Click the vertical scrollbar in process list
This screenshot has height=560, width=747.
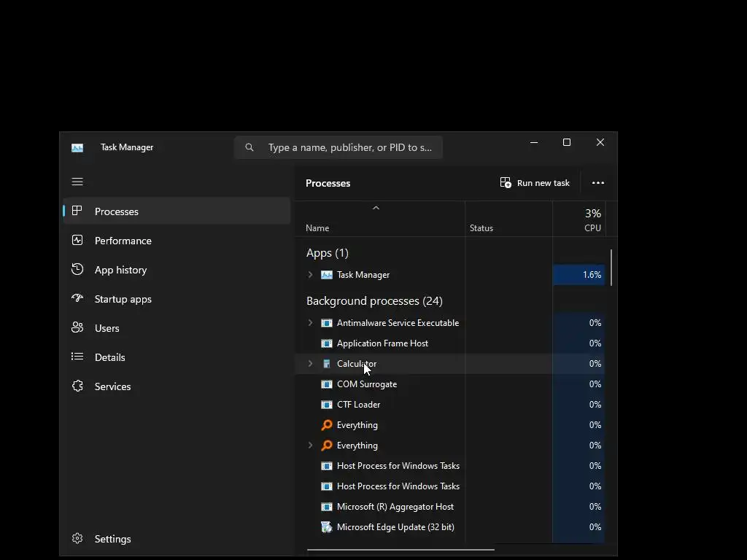pyautogui.click(x=611, y=268)
